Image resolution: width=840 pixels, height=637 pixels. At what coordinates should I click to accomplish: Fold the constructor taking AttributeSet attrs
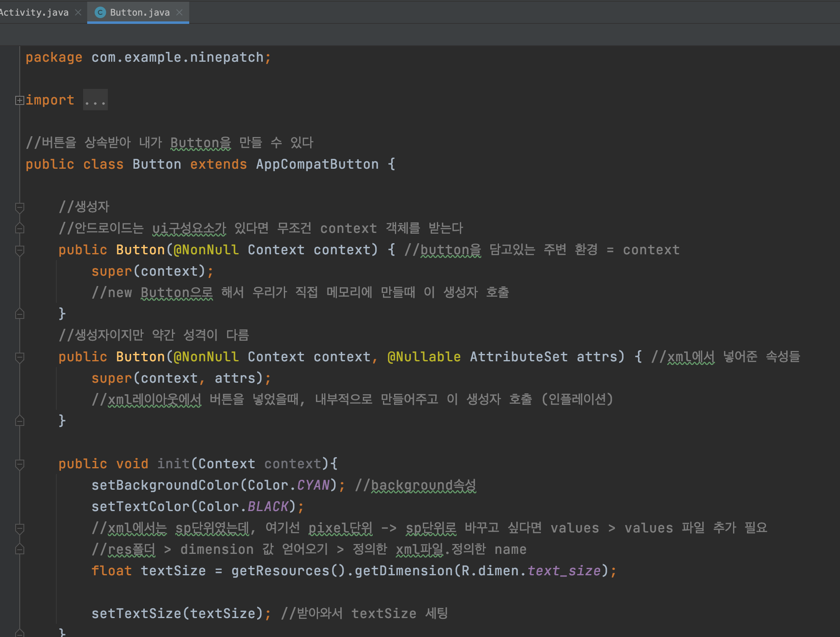[x=19, y=357]
